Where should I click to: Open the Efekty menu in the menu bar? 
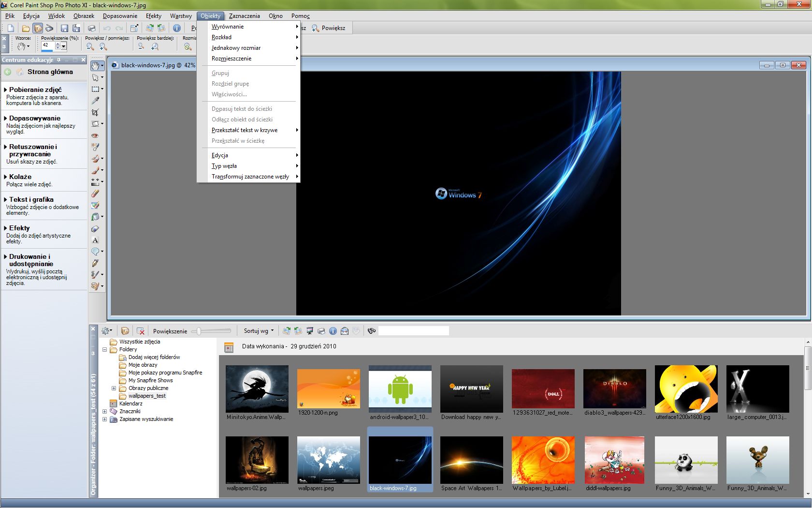(154, 16)
